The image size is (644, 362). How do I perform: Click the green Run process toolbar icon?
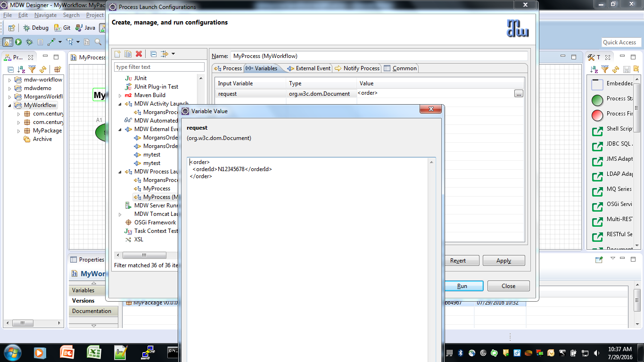(18, 42)
